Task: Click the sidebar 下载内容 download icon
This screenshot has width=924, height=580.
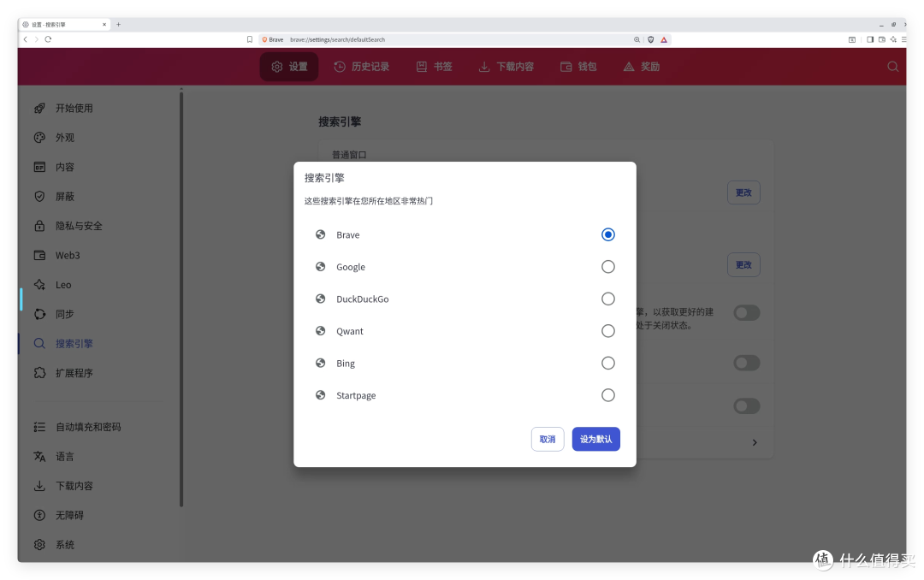Action: (x=39, y=486)
